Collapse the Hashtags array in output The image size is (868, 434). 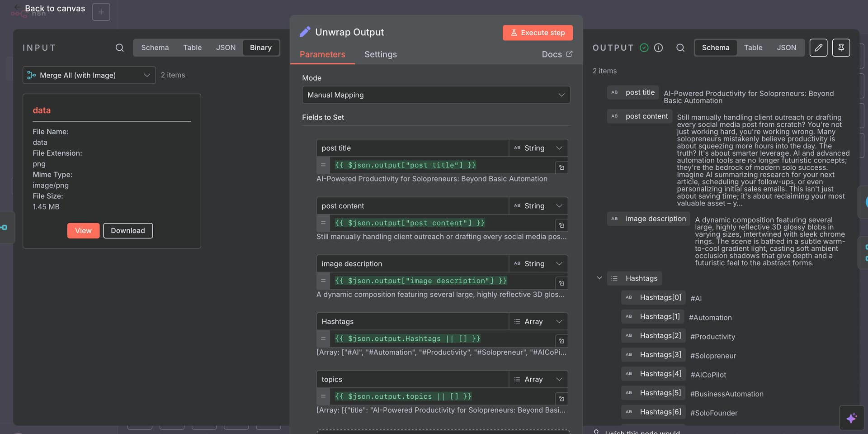pyautogui.click(x=599, y=278)
